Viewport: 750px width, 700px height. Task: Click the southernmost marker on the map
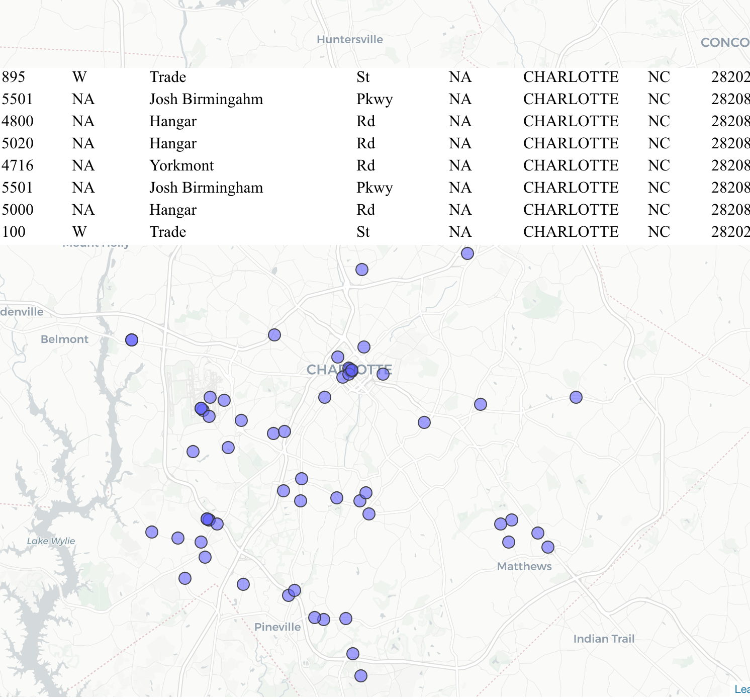[361, 676]
